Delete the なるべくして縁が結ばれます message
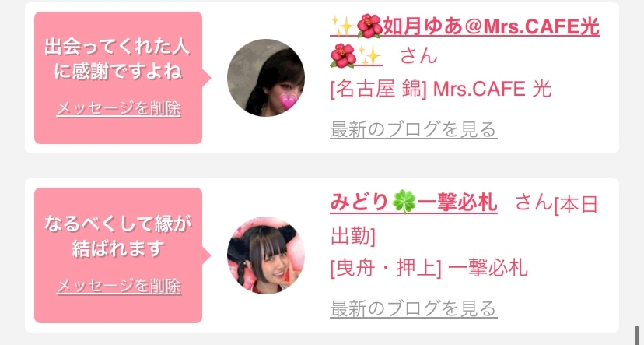The height and width of the screenshot is (345, 644). point(118,286)
